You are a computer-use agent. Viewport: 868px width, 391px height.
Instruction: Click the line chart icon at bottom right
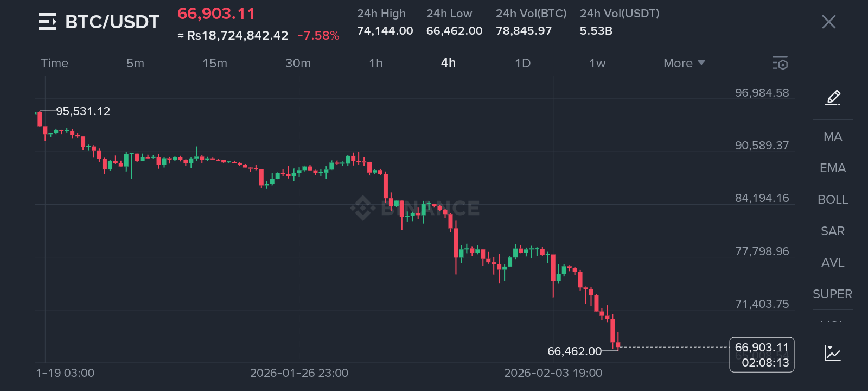coord(832,353)
